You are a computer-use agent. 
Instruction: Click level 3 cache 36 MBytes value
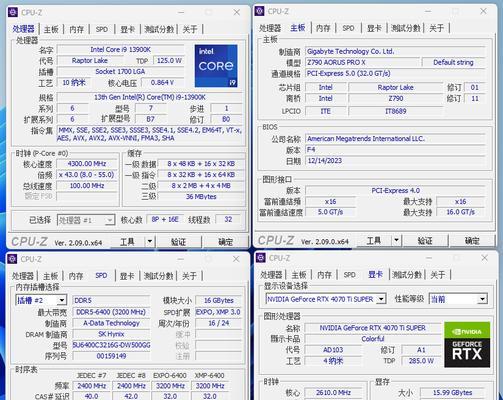pos(201,197)
